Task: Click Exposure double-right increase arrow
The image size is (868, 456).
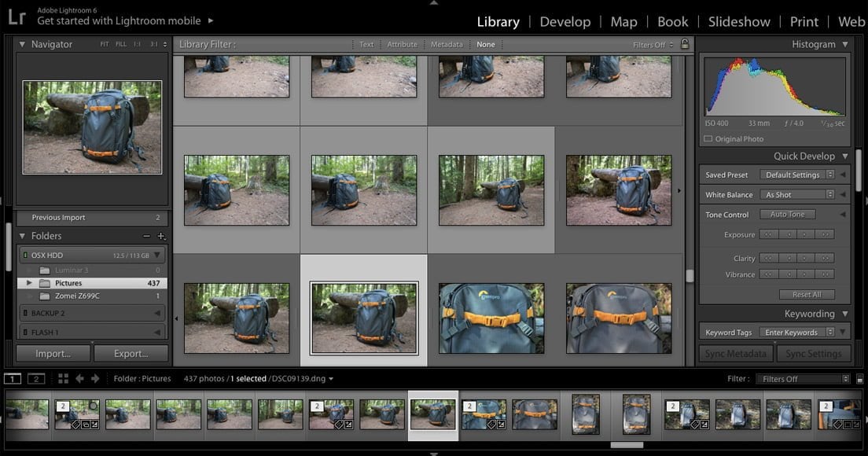Action: coord(825,234)
